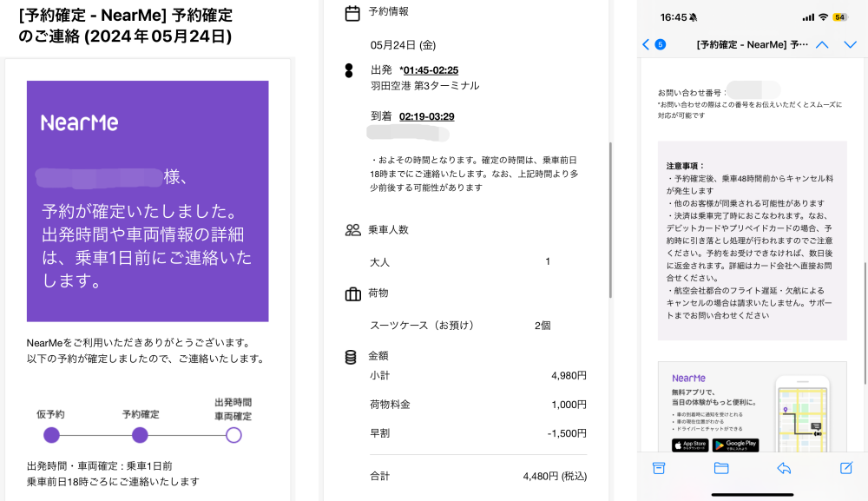Open the next email with the down chevron

click(x=851, y=44)
